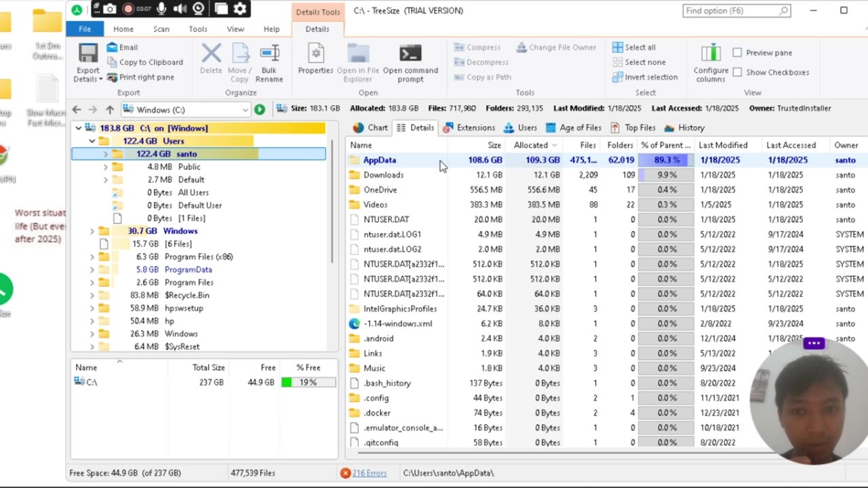Click Change File Owner
The width and height of the screenshot is (868, 488).
[x=557, y=47]
